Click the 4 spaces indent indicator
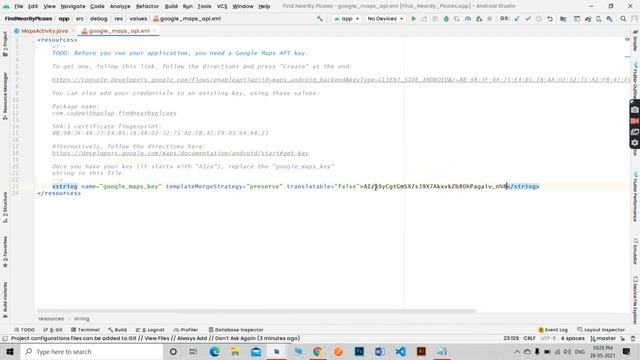640x360 pixels. click(x=573, y=338)
